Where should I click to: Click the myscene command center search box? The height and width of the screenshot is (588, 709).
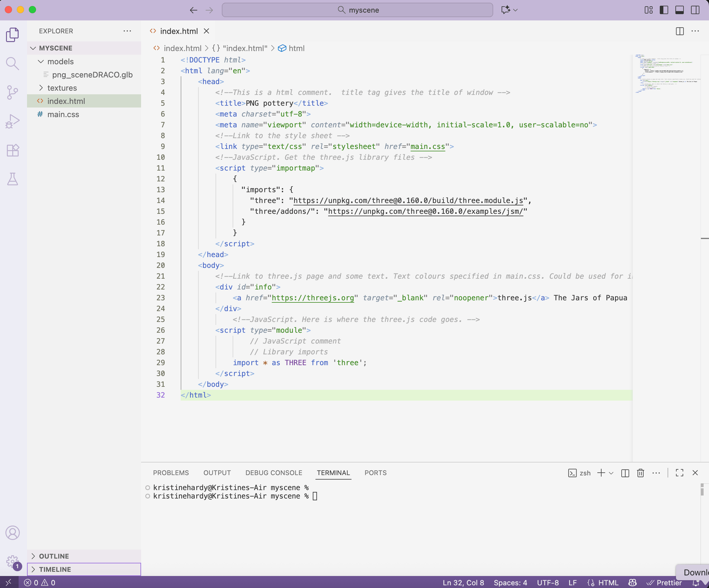357,10
